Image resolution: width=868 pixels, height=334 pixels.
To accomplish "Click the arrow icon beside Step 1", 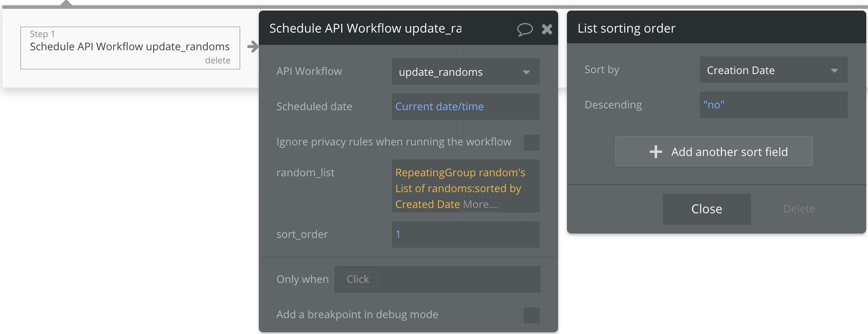I will coord(253,46).
